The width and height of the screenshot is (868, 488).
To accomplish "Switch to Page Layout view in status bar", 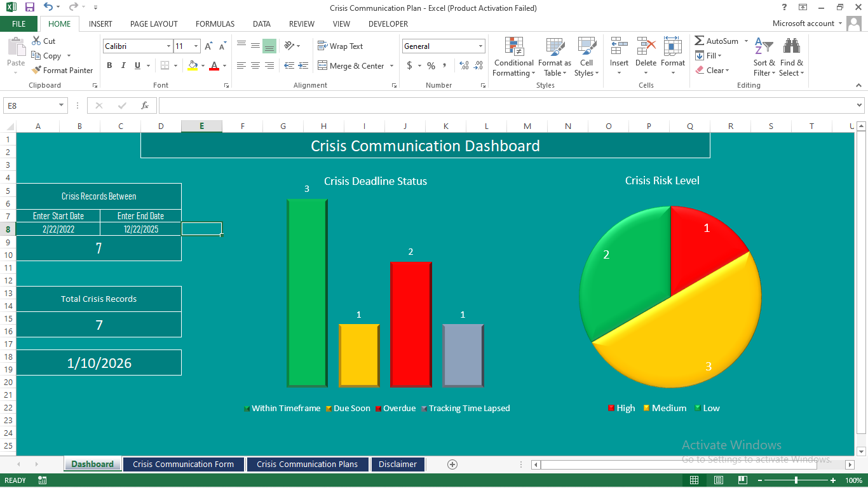I will (718, 480).
